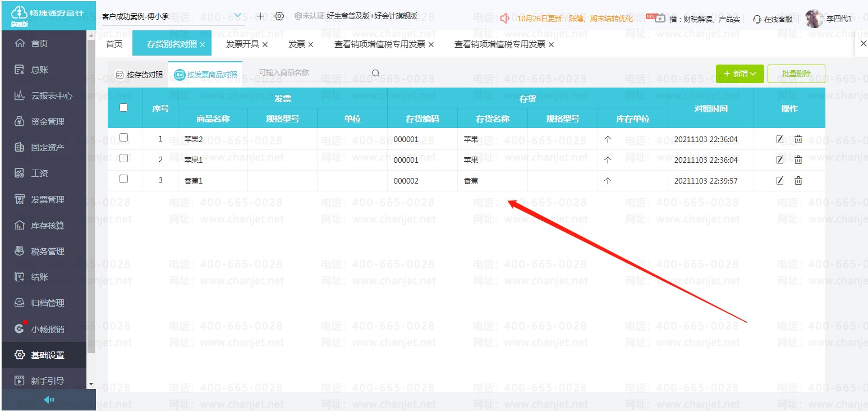
Task: Toggle the select-all header checkbox
Action: tap(124, 108)
